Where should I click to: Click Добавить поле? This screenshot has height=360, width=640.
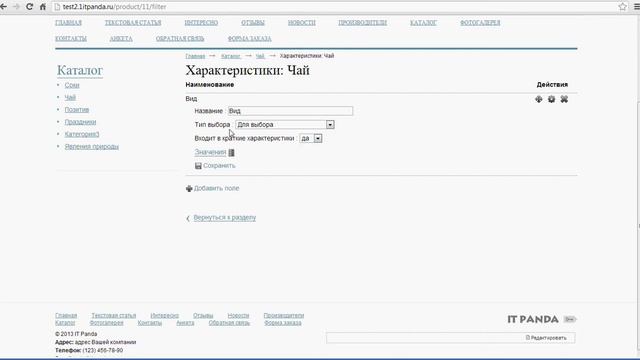216,189
